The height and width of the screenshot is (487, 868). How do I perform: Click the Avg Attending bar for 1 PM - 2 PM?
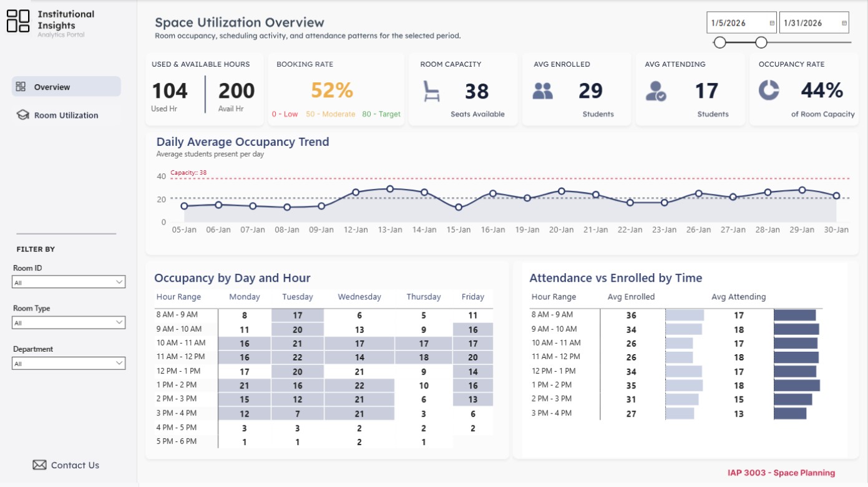(797, 385)
